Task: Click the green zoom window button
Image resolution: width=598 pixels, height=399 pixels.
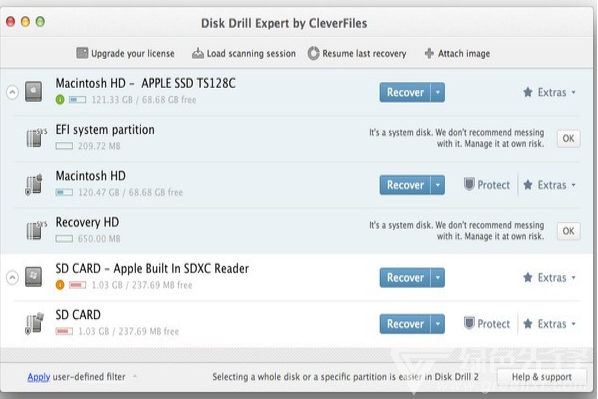Action: click(x=40, y=21)
